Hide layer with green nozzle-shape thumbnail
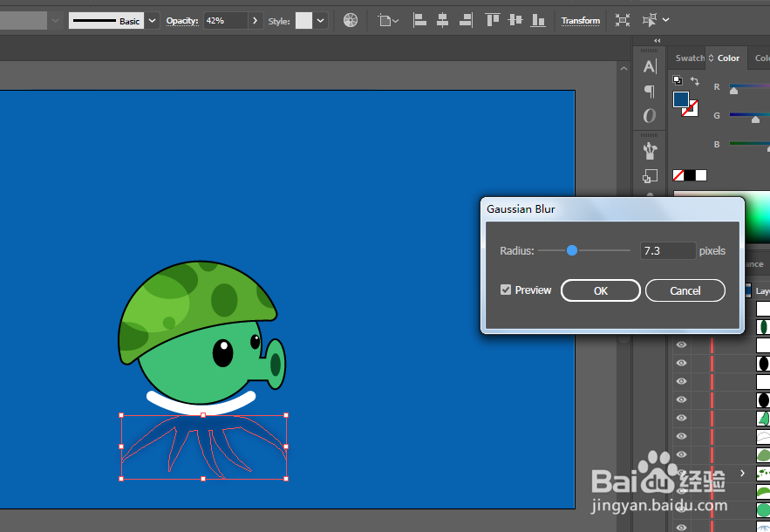 (681, 418)
